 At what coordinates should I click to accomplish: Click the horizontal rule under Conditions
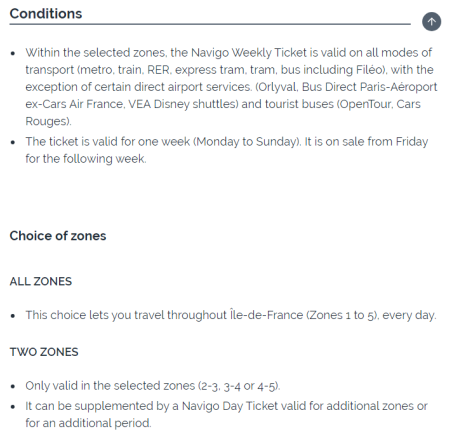tap(210, 24)
